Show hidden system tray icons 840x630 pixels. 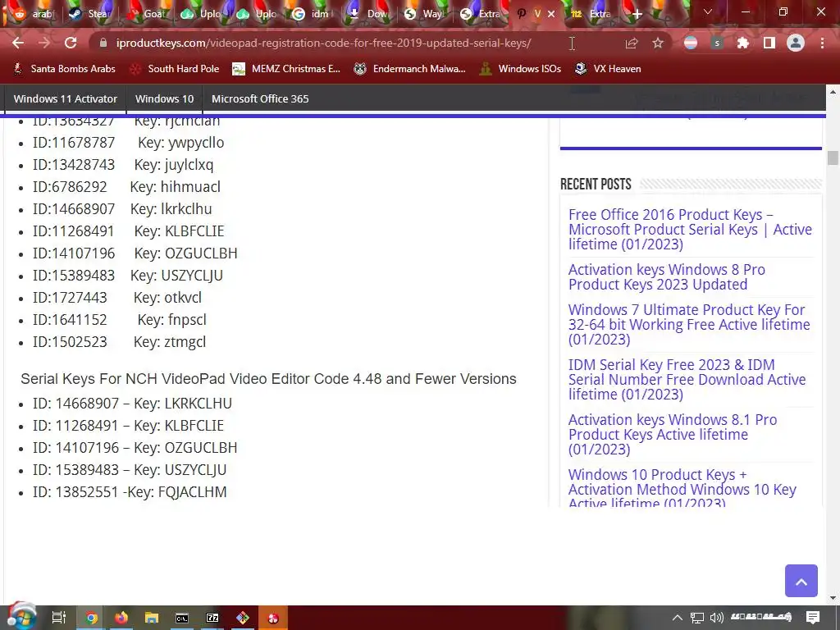tap(677, 618)
